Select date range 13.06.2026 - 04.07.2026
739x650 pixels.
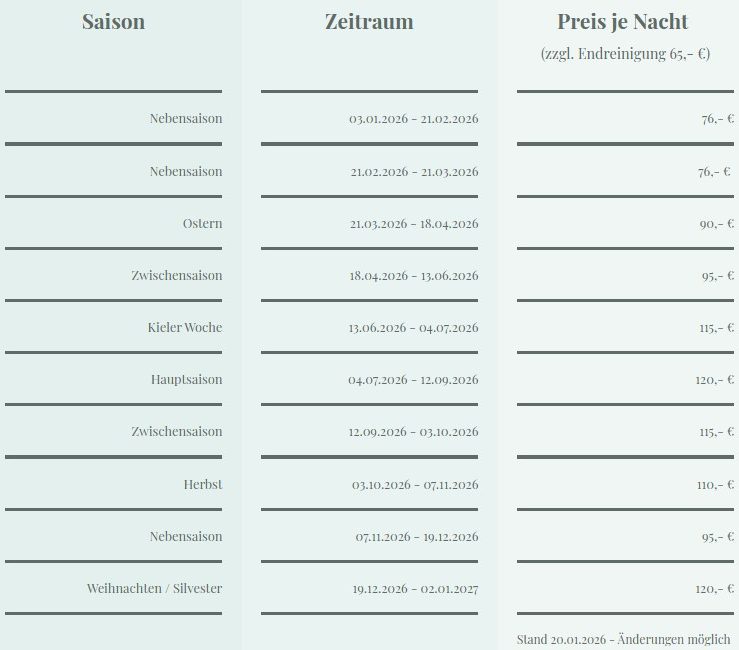tap(413, 328)
